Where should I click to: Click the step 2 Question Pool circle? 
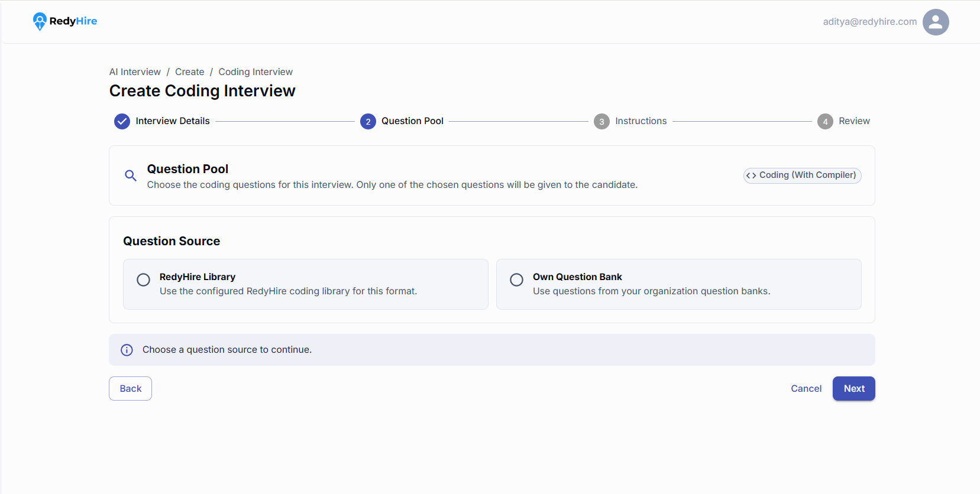(x=368, y=121)
